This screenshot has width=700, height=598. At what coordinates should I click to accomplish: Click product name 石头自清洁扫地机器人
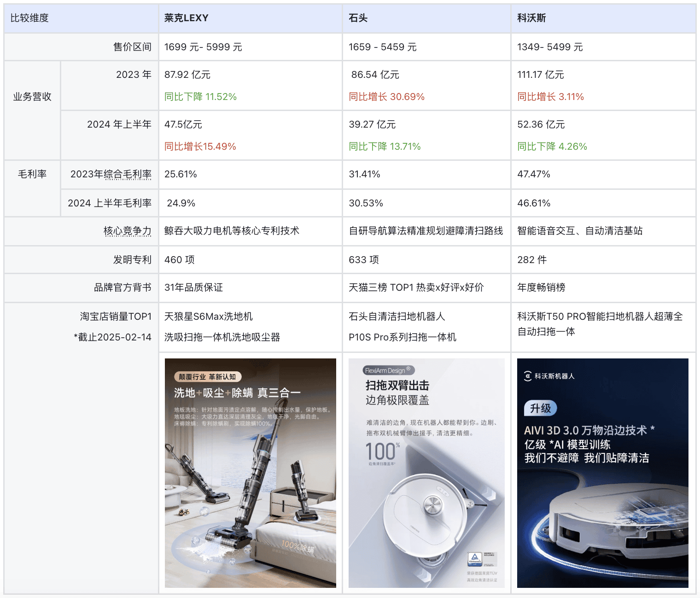click(397, 317)
